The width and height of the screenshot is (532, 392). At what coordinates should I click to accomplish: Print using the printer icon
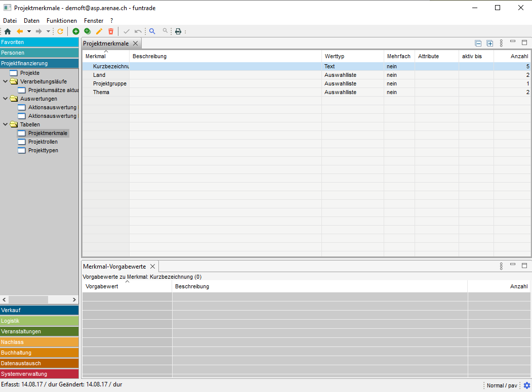(x=178, y=31)
